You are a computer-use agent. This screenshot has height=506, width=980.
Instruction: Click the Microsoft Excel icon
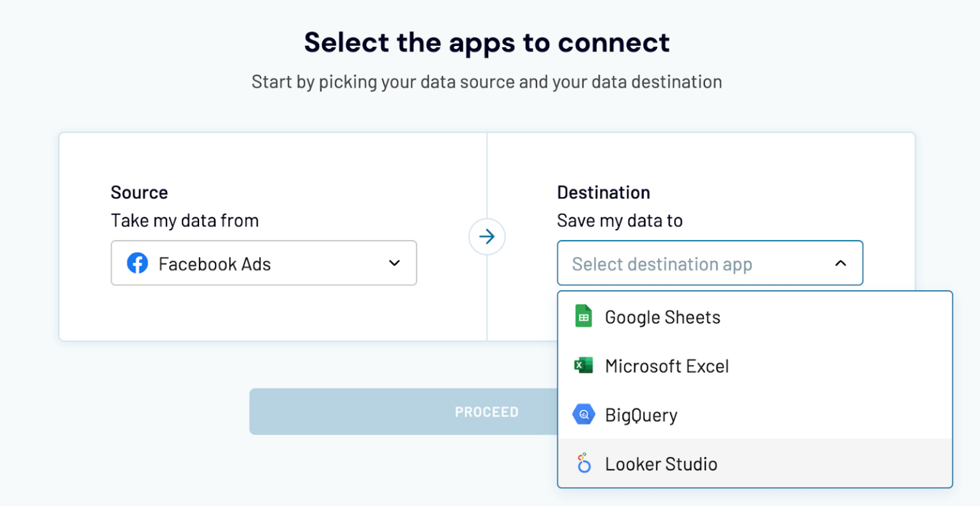coord(583,365)
